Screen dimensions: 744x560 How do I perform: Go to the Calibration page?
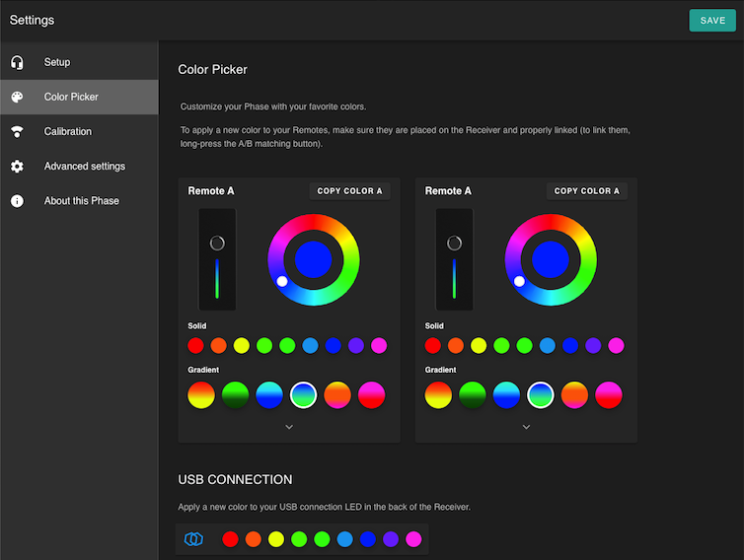point(79,132)
